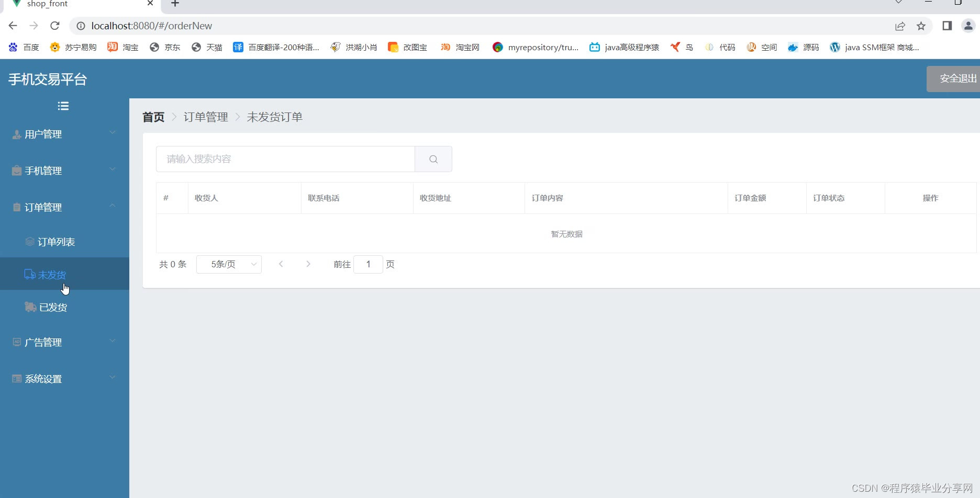Click the 手机管理 bag icon
The width and height of the screenshot is (980, 498).
[x=17, y=171]
